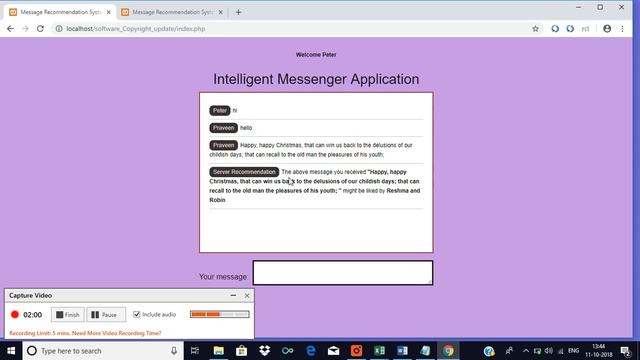Open the clock and date flyout
The width and height of the screenshot is (640, 360).
pos(598,351)
